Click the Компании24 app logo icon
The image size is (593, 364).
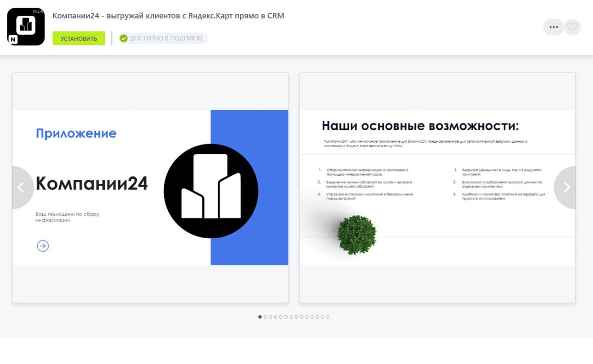[x=26, y=26]
